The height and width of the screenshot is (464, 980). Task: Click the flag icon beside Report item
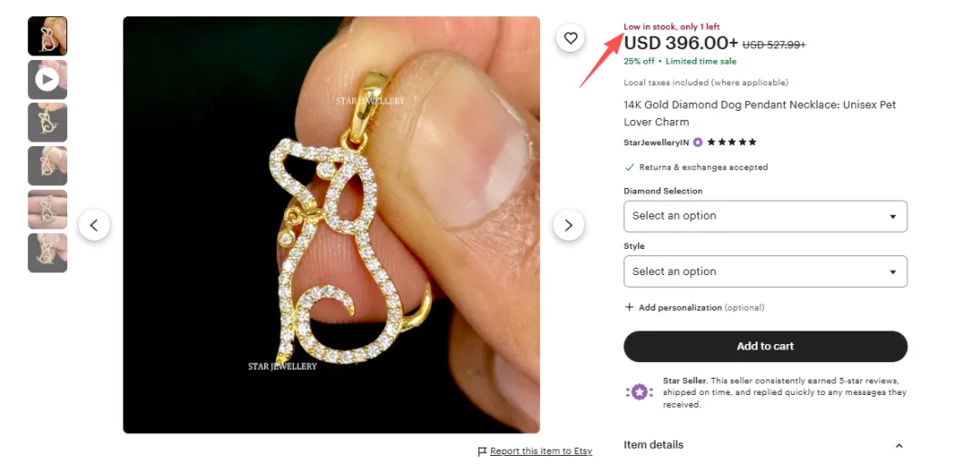click(x=482, y=451)
